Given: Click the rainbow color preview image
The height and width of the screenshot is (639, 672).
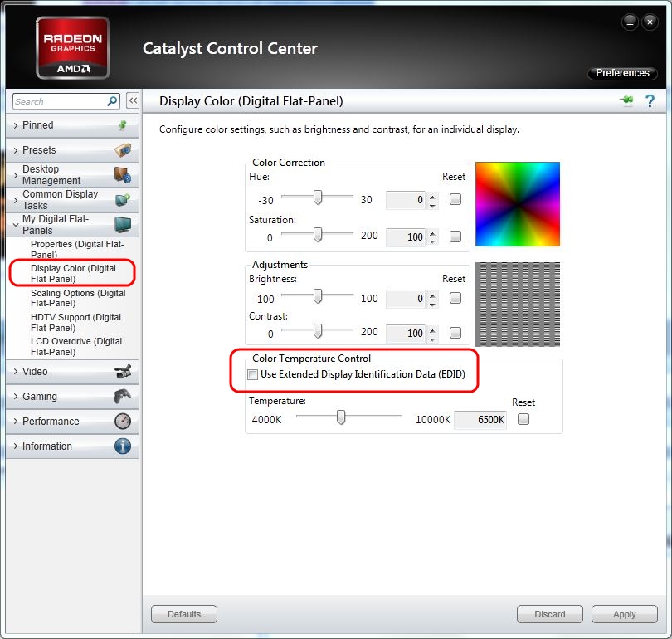Looking at the screenshot, I should [x=518, y=204].
